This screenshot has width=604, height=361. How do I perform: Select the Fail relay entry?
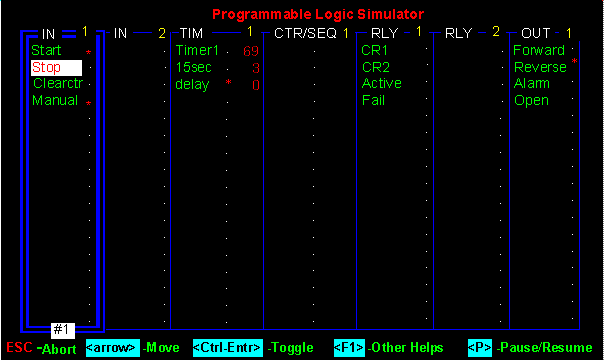coord(373,101)
